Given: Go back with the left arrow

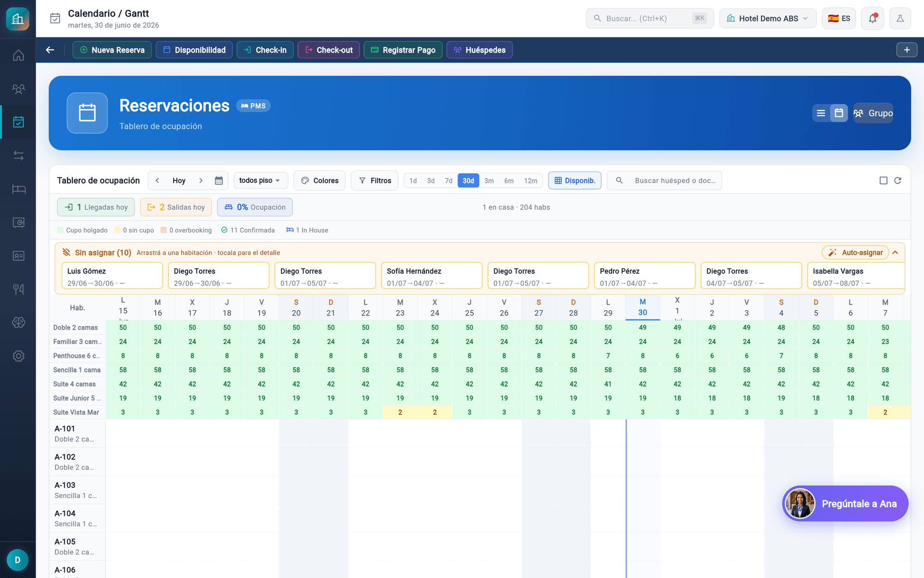Looking at the screenshot, I should tap(50, 50).
